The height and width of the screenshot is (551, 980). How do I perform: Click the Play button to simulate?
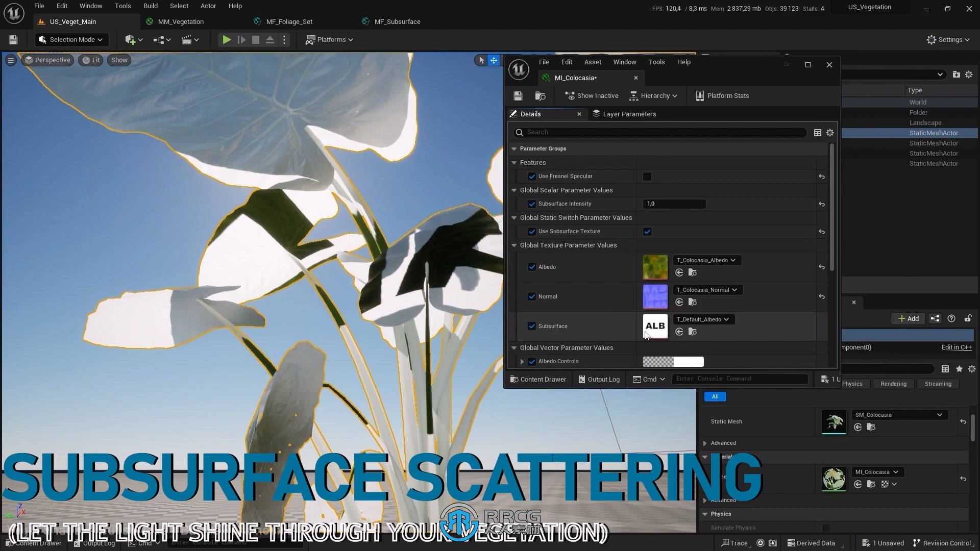click(226, 39)
